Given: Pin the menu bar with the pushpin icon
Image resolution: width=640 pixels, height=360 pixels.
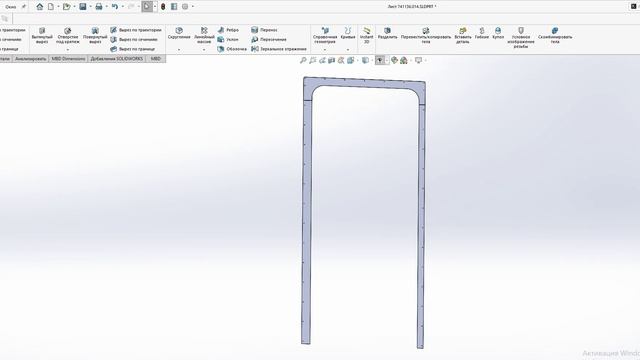Looking at the screenshot, I should pos(24,7).
